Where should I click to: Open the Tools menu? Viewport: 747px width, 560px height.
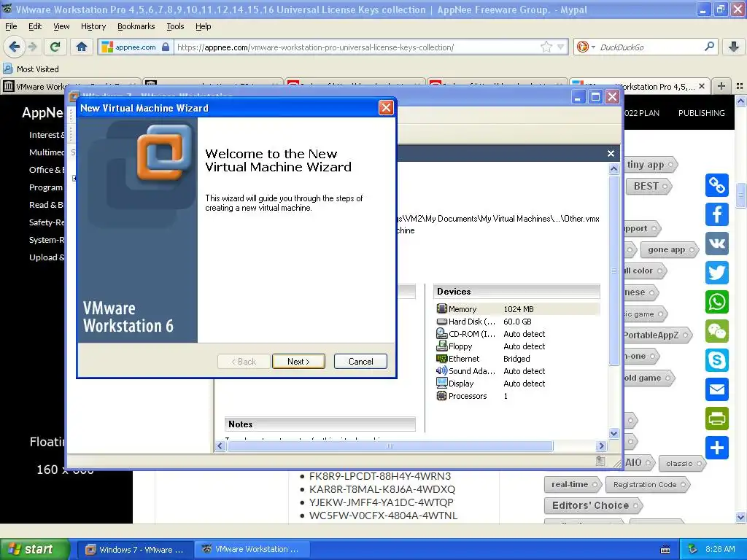[175, 26]
